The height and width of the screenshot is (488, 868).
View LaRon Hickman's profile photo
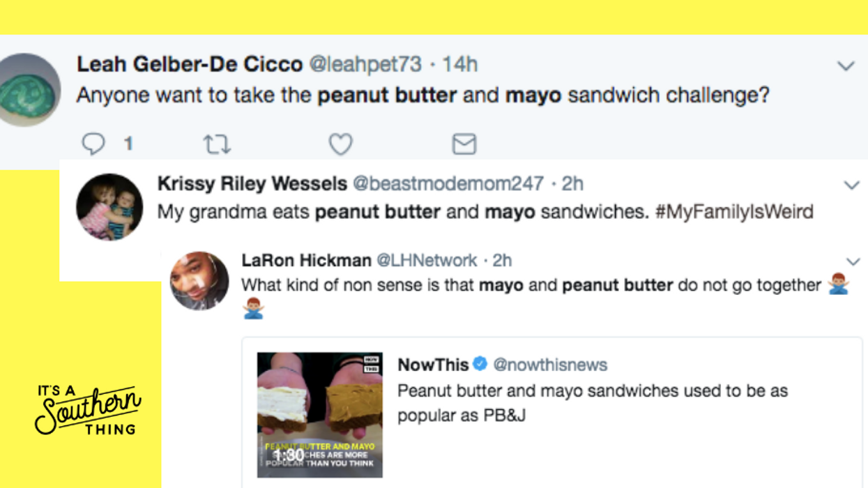199,281
